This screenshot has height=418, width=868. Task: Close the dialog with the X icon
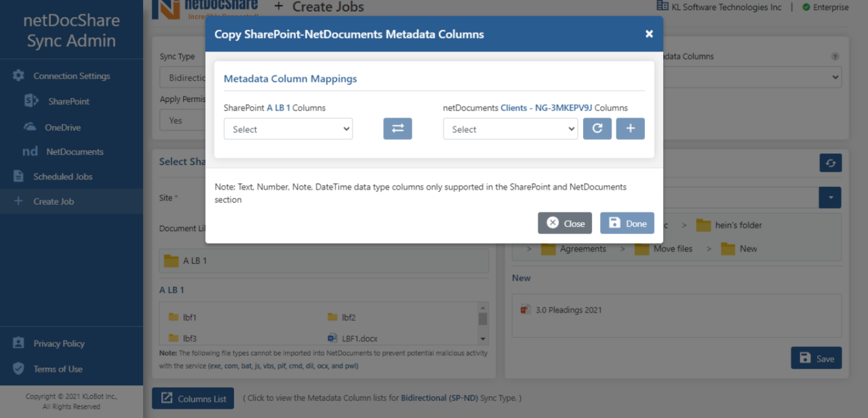[649, 34]
